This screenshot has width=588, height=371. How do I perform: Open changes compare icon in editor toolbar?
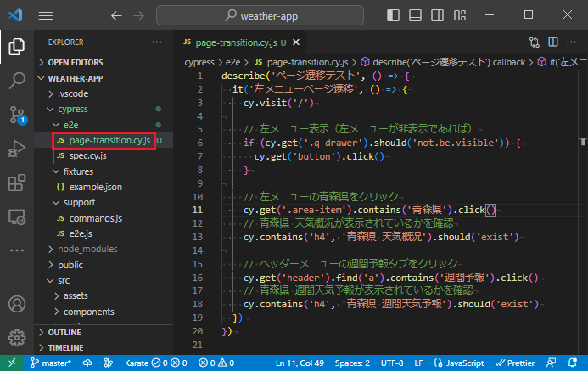point(535,42)
